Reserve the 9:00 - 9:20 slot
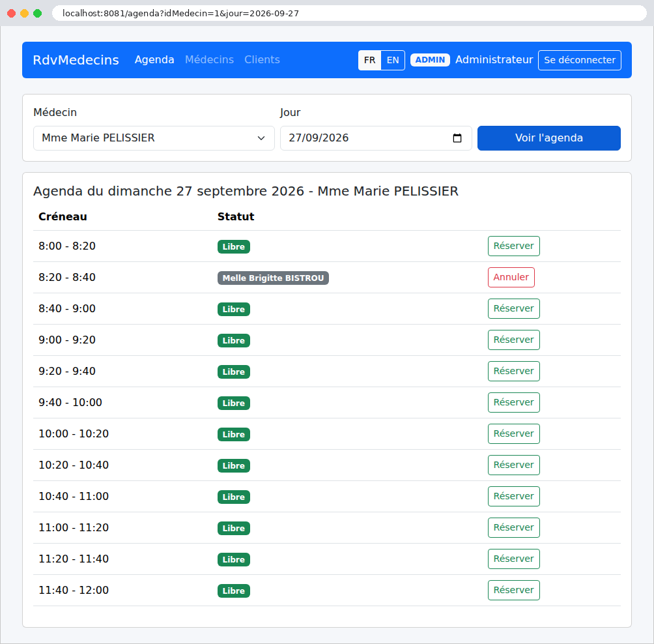Image resolution: width=654 pixels, height=644 pixels. click(x=514, y=340)
